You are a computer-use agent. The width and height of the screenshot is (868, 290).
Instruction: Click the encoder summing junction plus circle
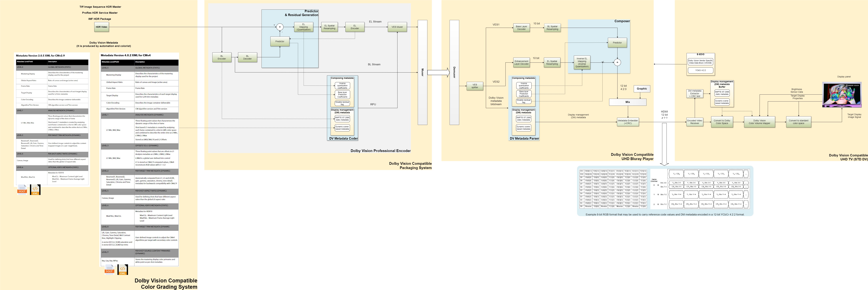click(280, 27)
